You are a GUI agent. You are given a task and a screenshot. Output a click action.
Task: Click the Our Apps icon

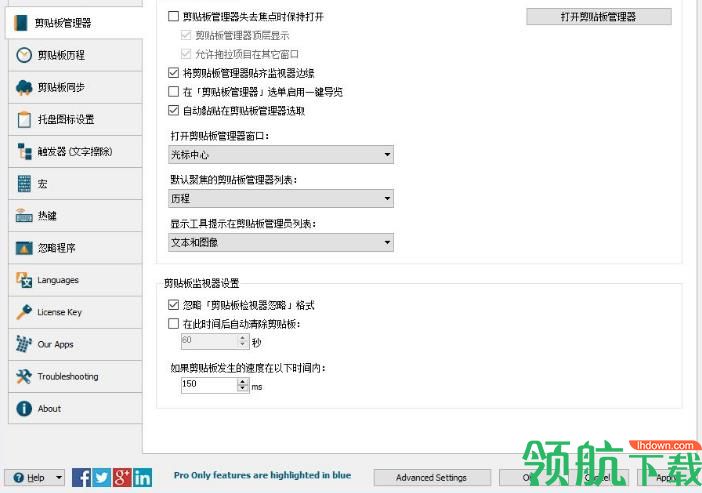click(x=24, y=344)
